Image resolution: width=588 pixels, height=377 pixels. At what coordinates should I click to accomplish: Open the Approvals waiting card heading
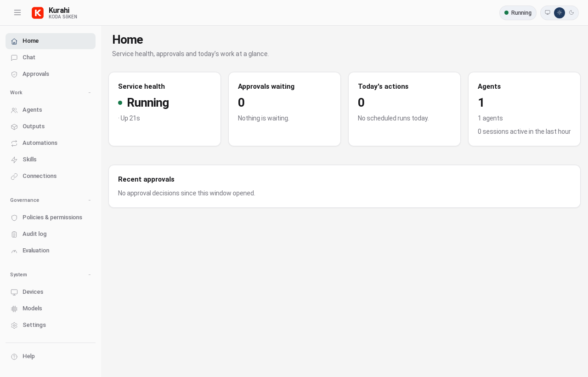(266, 86)
